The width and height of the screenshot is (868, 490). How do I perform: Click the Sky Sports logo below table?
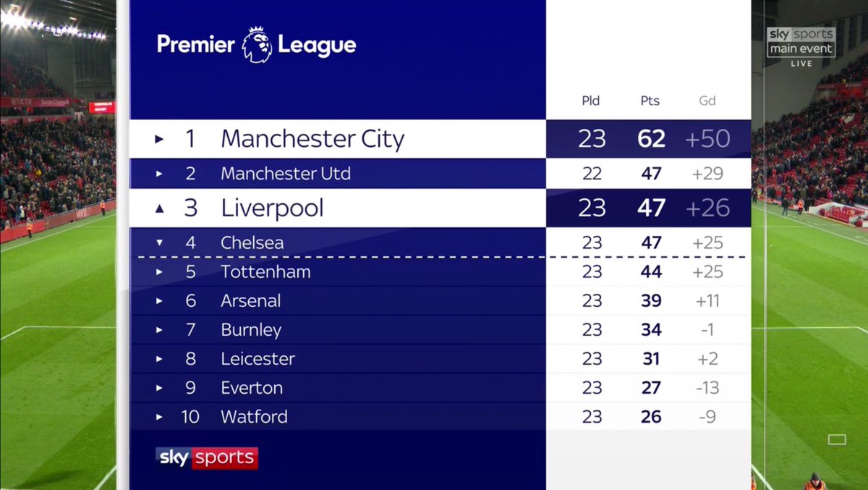207,457
